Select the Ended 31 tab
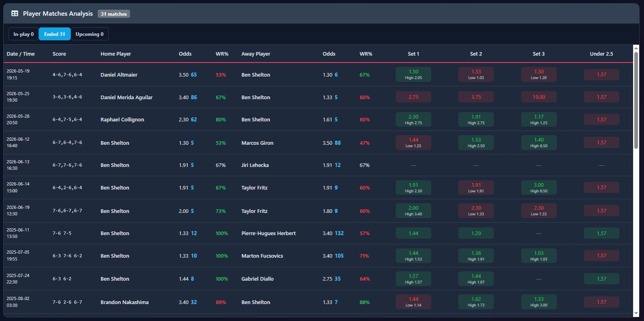Screen dimensions: 644x321 pyautogui.click(x=55, y=34)
